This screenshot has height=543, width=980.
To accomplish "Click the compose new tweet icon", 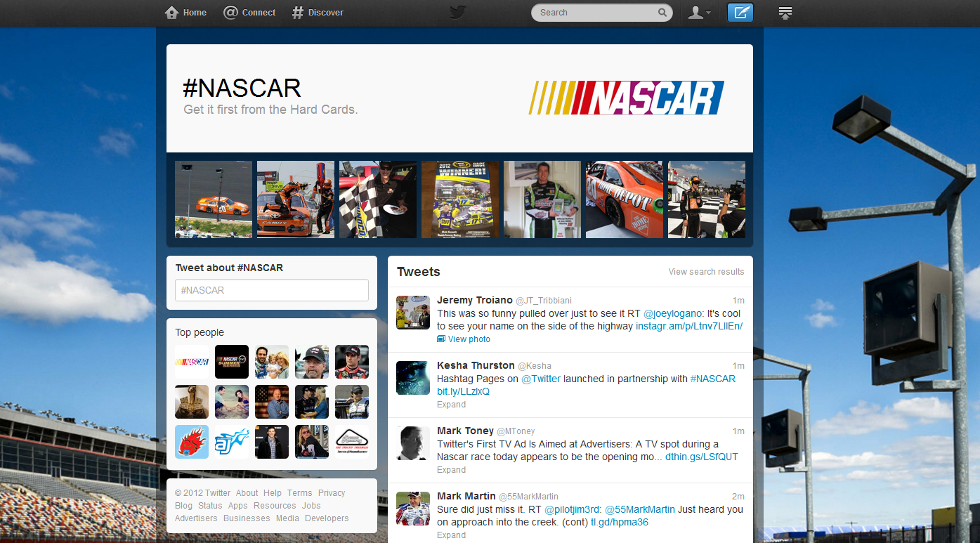I will pos(740,13).
